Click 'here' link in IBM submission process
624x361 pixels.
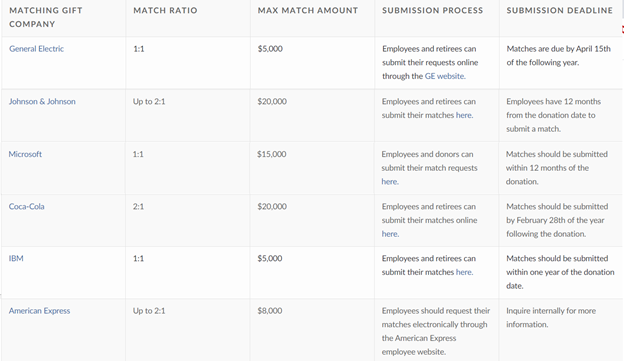point(464,272)
